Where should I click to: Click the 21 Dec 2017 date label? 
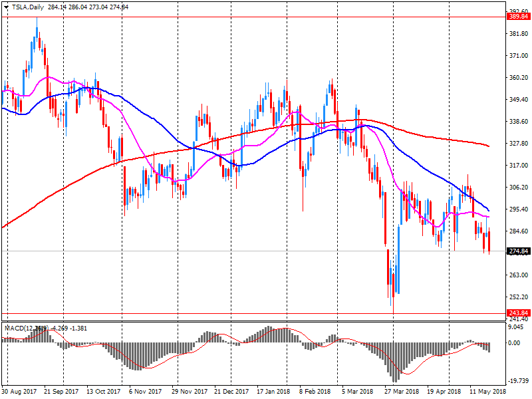(232, 392)
